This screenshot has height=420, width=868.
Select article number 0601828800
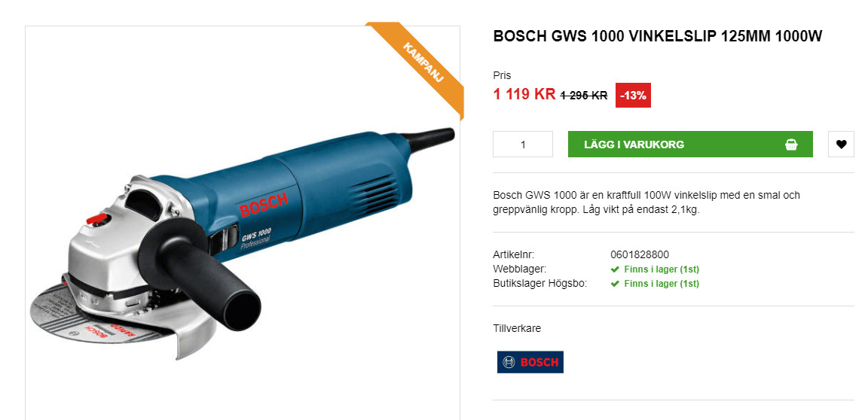click(640, 254)
